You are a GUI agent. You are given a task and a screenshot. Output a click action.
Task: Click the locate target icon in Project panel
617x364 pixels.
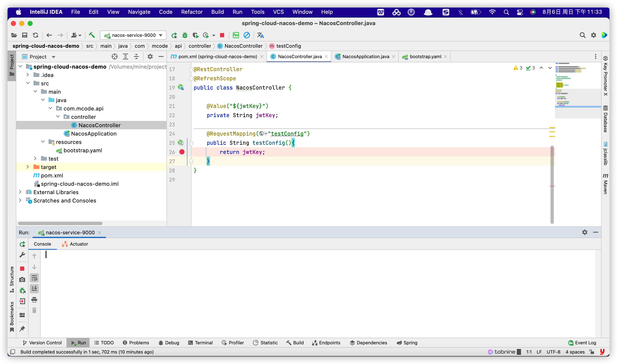(x=115, y=57)
